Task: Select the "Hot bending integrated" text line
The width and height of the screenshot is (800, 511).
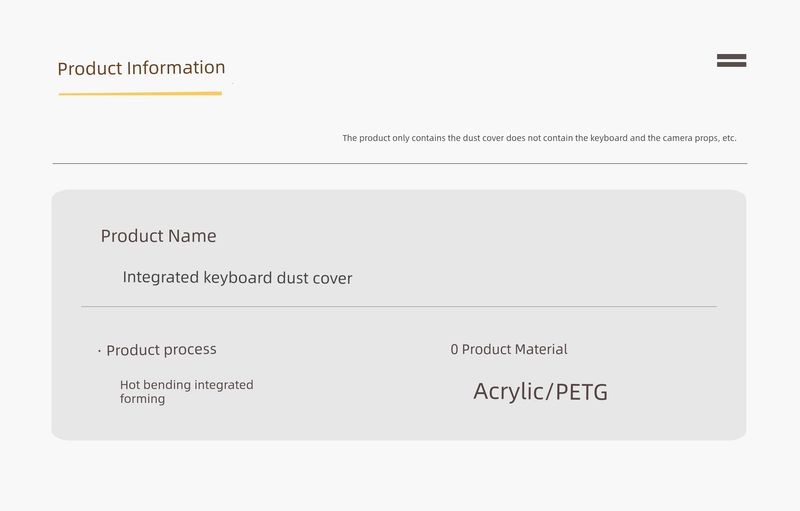Action: (x=186, y=385)
